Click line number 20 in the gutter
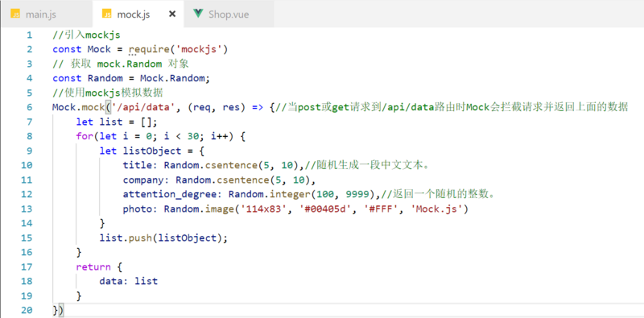 27,310
